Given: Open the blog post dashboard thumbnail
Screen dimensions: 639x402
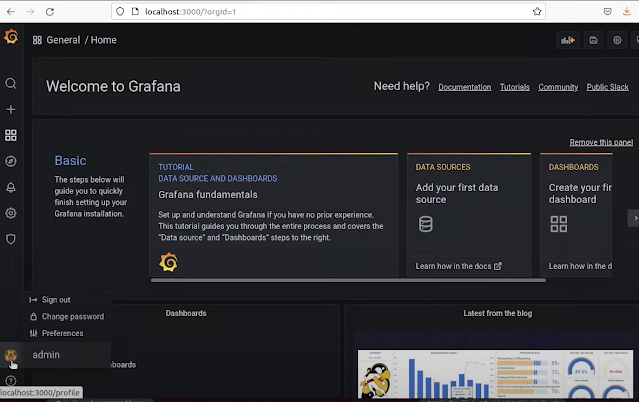Looking at the screenshot, I should pyautogui.click(x=496, y=374).
